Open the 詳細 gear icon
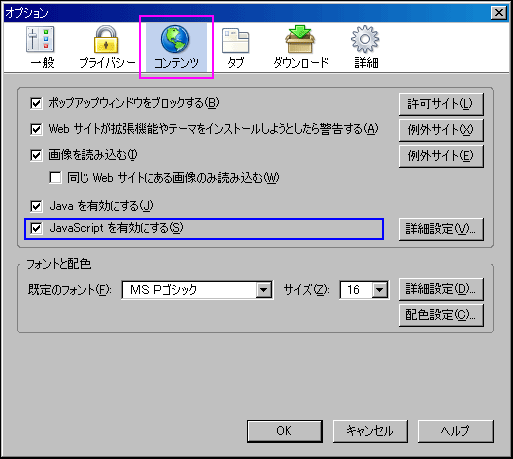 point(365,39)
